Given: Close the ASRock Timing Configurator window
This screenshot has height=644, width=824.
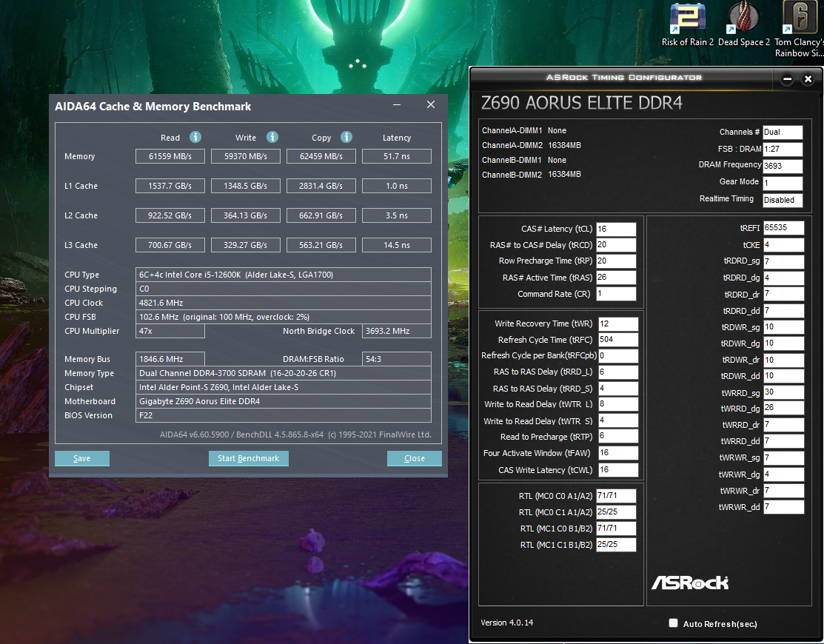Looking at the screenshot, I should pos(808,78).
